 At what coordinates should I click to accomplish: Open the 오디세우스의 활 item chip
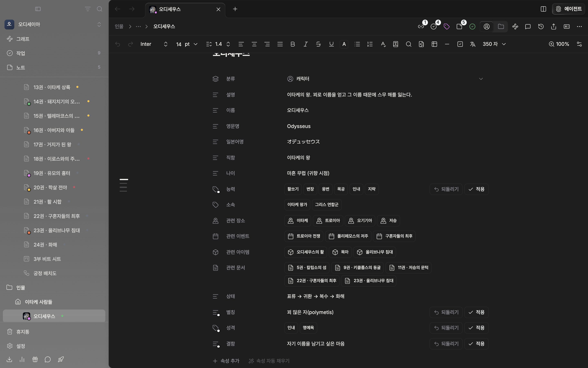tap(306, 252)
